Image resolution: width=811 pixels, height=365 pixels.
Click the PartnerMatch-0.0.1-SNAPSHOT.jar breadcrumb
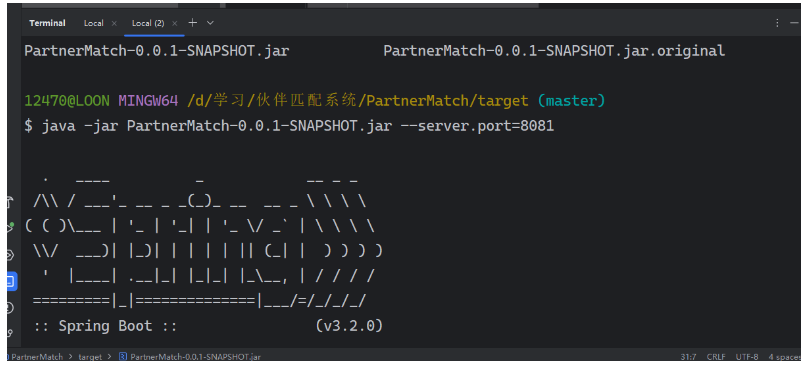pyautogui.click(x=196, y=357)
